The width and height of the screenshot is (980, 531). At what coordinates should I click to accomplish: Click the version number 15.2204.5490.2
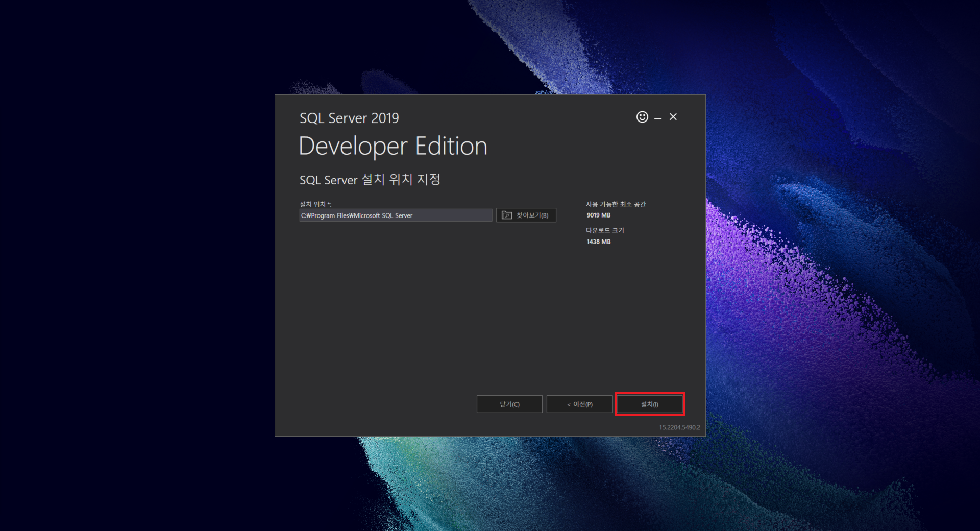(x=679, y=427)
